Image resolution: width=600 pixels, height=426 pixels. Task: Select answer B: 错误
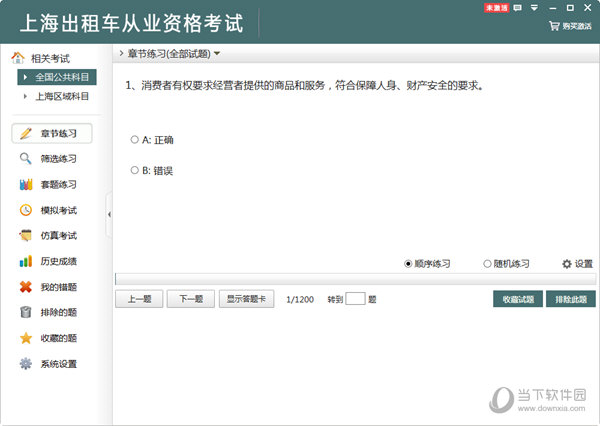[x=135, y=171]
